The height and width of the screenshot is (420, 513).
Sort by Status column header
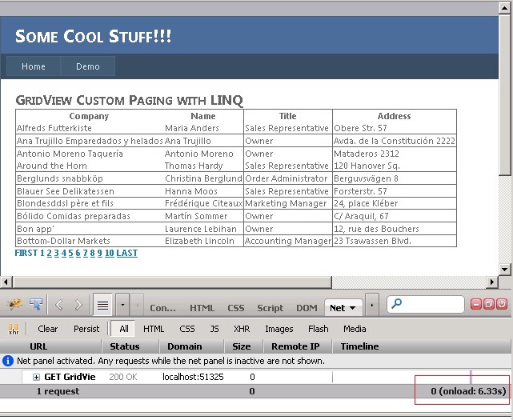(130, 346)
